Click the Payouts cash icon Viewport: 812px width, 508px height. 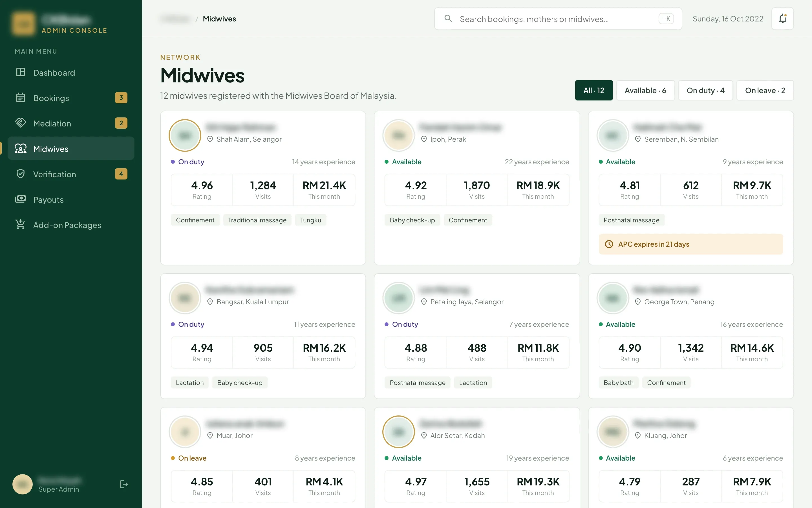21,199
